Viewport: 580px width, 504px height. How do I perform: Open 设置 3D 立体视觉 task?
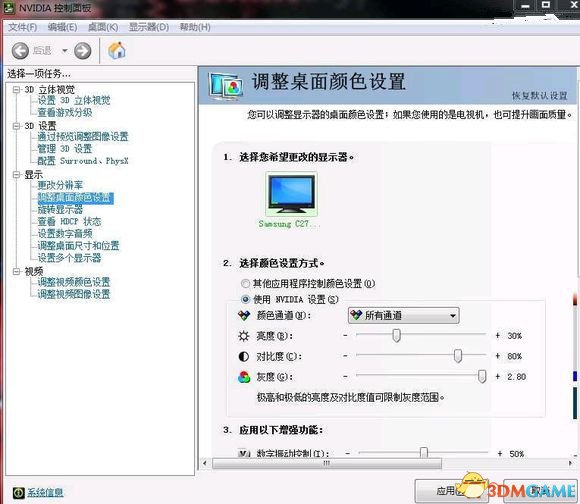coord(74,100)
